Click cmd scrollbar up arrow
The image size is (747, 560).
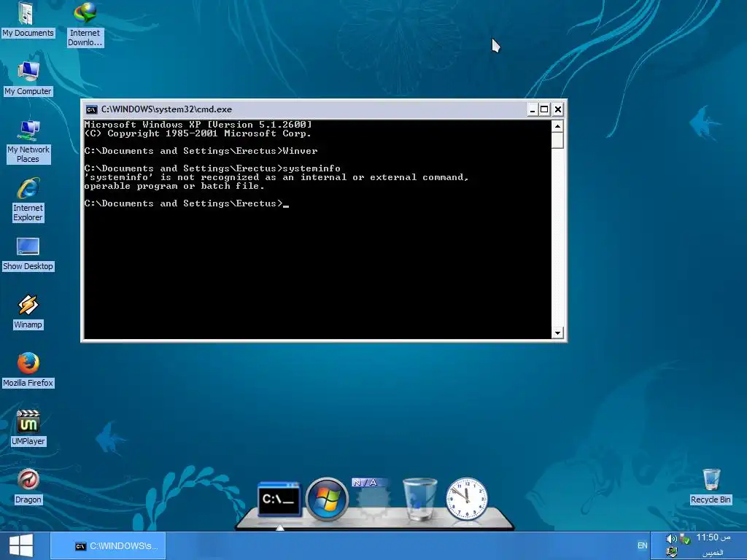pos(557,126)
